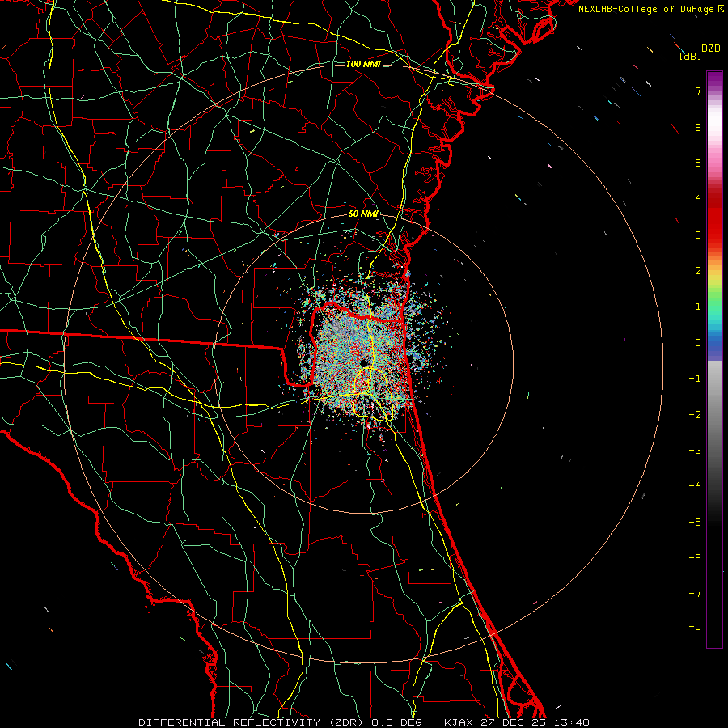The image size is (728, 728).
Task: Click the black radar site dot
Action: click(364, 363)
